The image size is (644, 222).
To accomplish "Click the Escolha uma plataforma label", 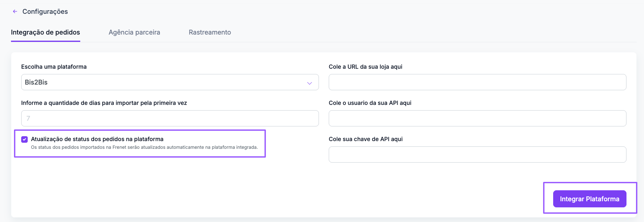I will 54,67.
